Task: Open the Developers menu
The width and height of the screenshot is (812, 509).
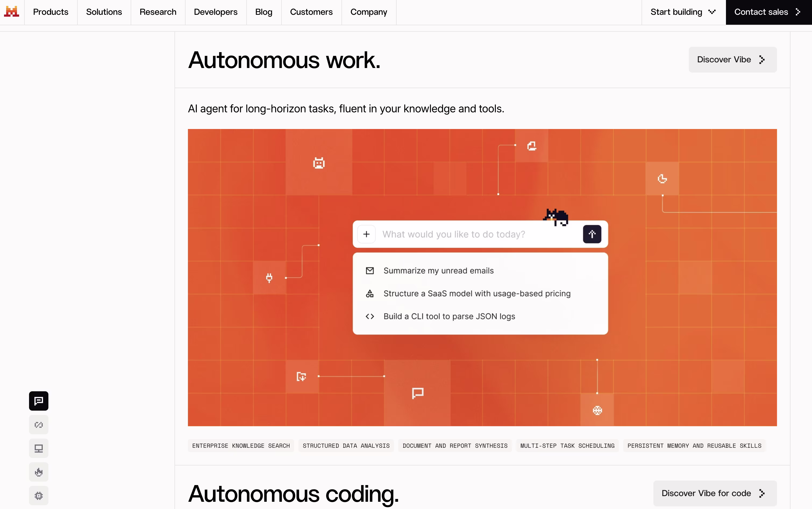Action: coord(216,12)
